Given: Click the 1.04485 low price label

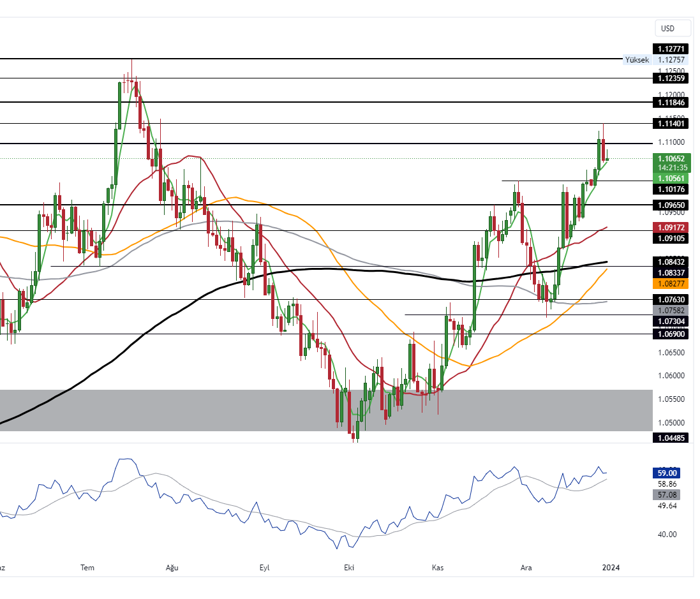Looking at the screenshot, I should click(670, 438).
